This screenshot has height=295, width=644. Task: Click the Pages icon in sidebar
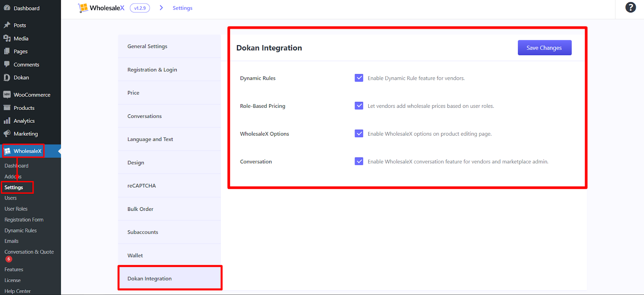[x=7, y=51]
